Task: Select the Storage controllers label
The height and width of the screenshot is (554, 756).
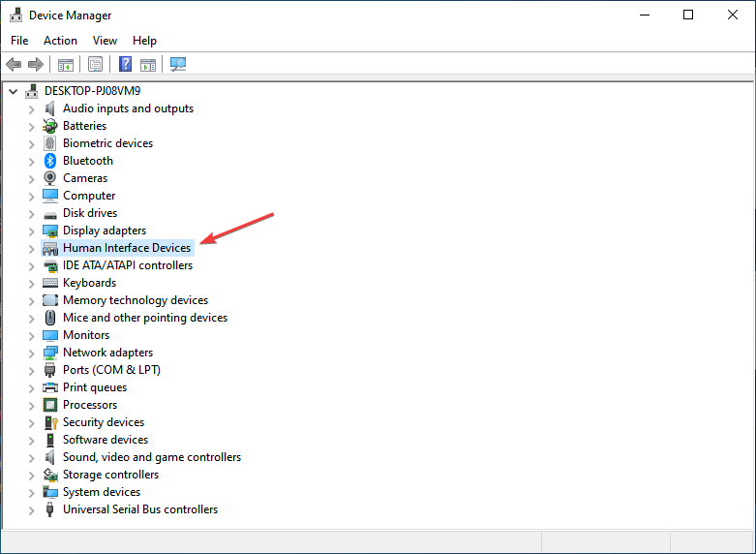Action: (x=110, y=475)
